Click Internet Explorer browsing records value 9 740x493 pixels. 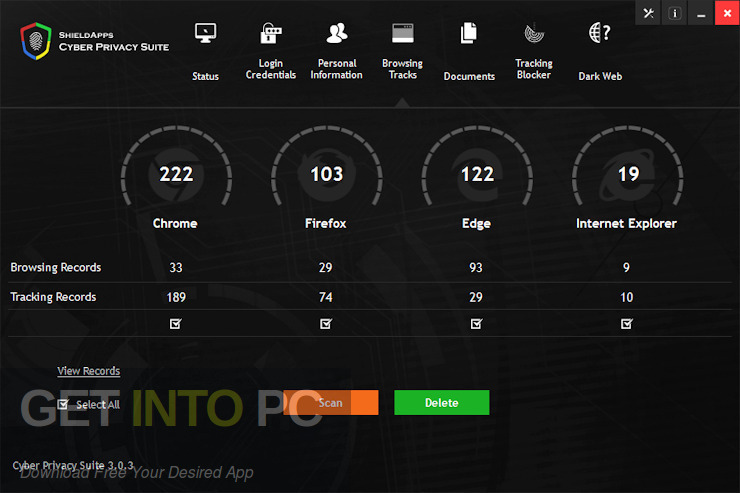(626, 267)
